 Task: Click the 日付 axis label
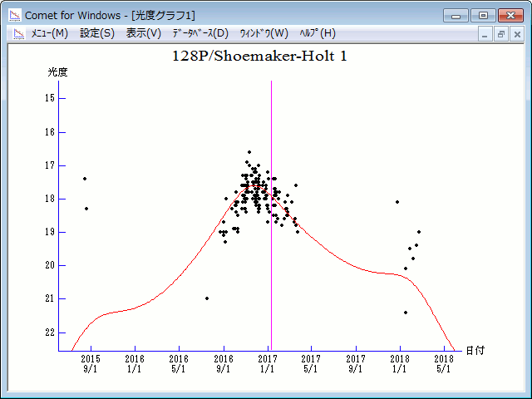[x=475, y=351]
